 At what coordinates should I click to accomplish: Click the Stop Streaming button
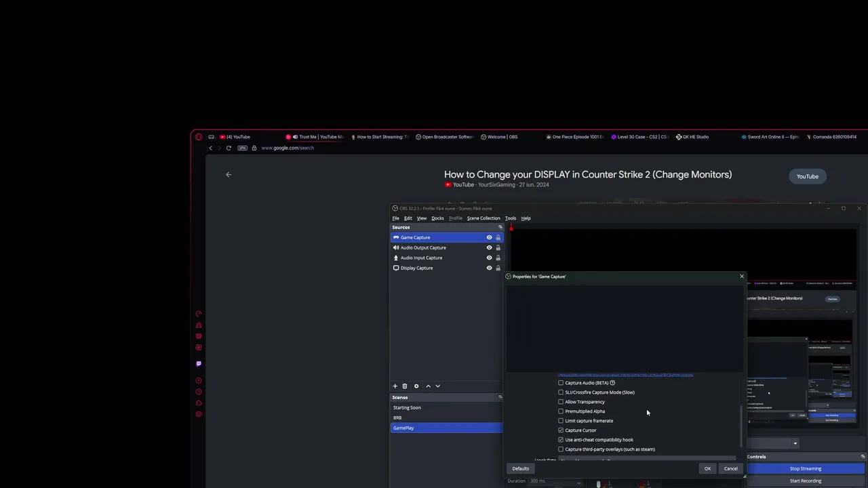pyautogui.click(x=806, y=469)
